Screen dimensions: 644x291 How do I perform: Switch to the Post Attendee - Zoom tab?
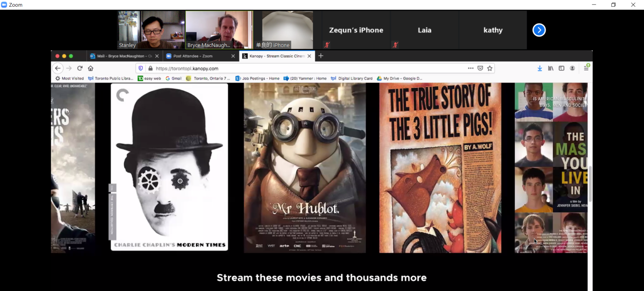click(x=197, y=56)
